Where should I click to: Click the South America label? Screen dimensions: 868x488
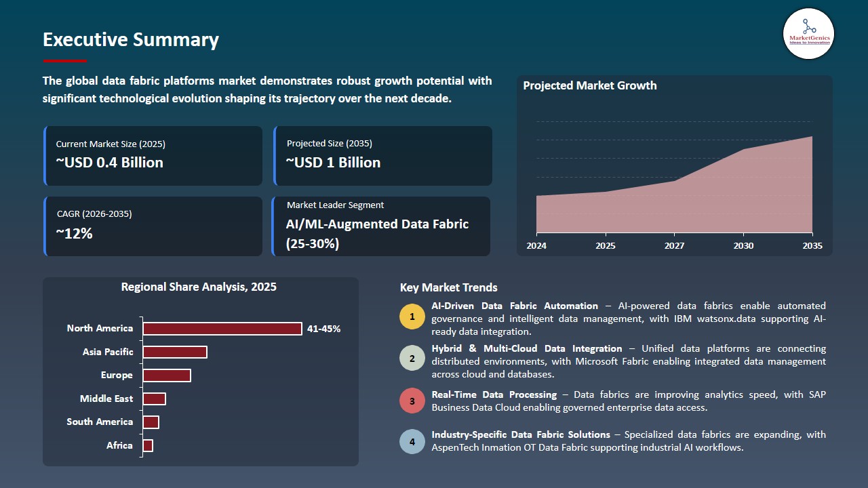pyautogui.click(x=100, y=422)
